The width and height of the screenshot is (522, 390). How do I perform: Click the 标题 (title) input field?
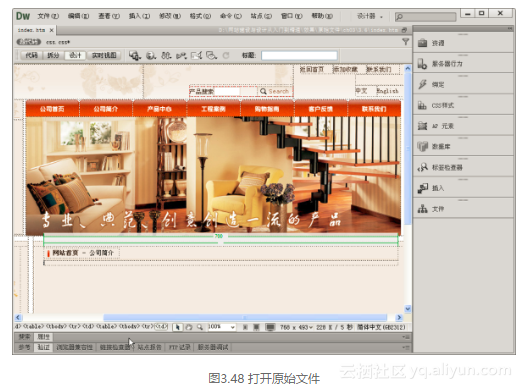[299, 55]
